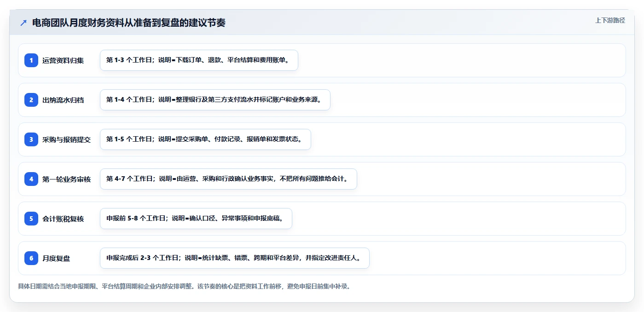Viewport: 644px width, 312px height.
Task: Click step number 4 badge
Action: point(31,179)
